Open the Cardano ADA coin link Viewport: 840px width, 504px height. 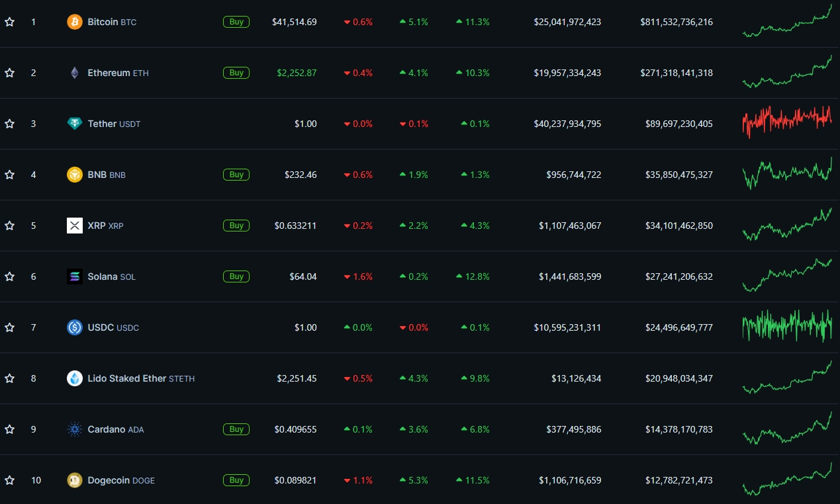pyautogui.click(x=116, y=429)
